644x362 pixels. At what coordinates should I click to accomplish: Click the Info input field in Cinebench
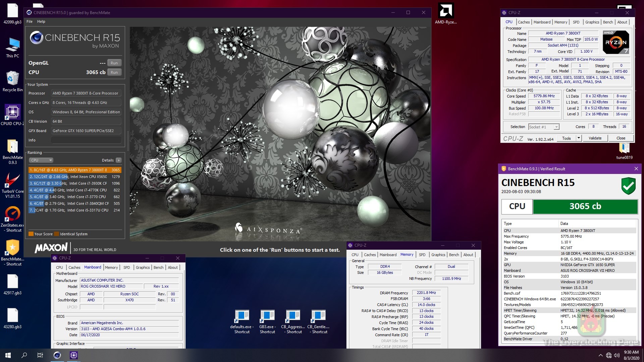[x=86, y=140]
